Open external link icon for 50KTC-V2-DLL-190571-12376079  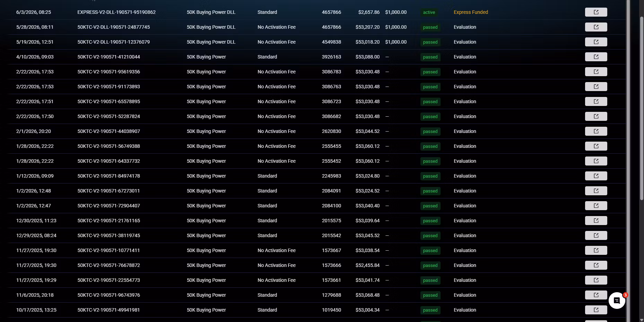pyautogui.click(x=596, y=42)
